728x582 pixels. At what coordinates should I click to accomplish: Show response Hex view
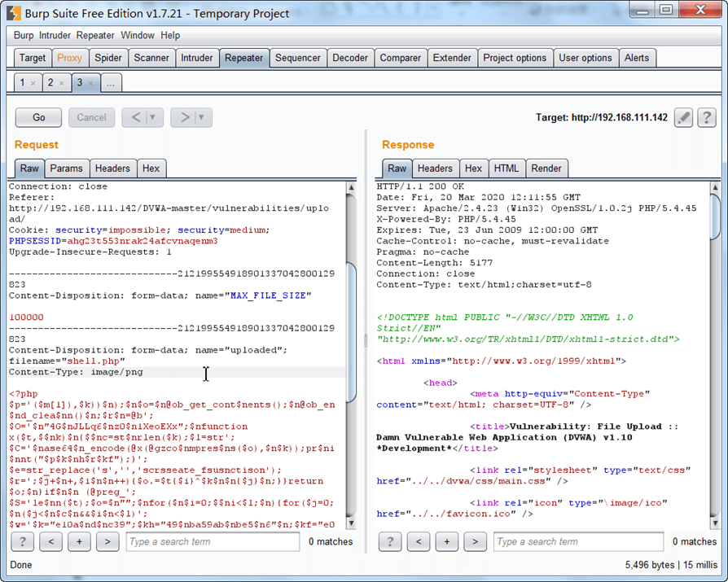click(474, 168)
